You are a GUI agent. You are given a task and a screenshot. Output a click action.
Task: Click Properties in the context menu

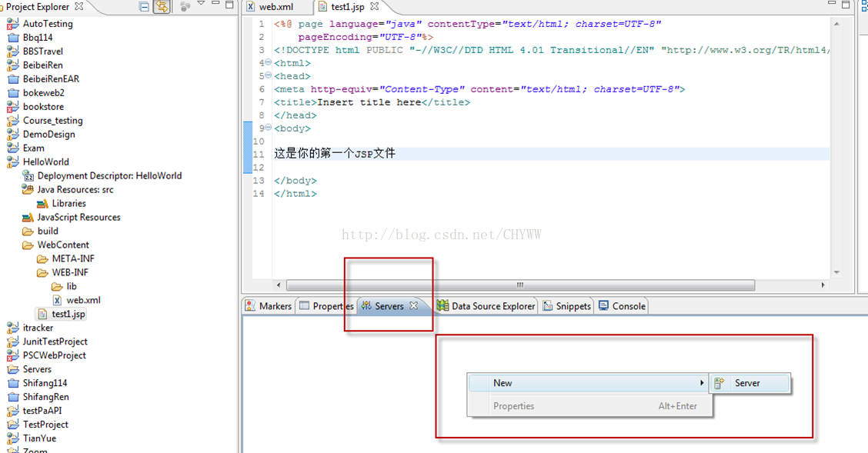pyautogui.click(x=589, y=406)
